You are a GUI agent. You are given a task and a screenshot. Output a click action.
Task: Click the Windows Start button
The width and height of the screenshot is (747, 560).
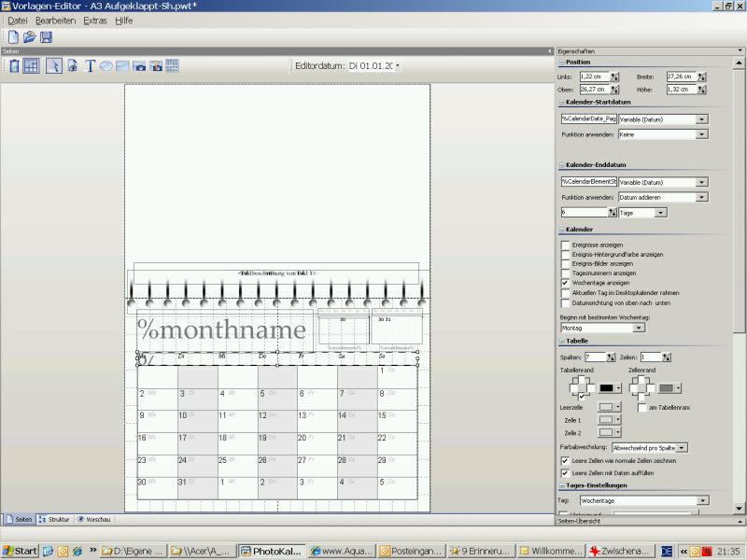[20, 551]
